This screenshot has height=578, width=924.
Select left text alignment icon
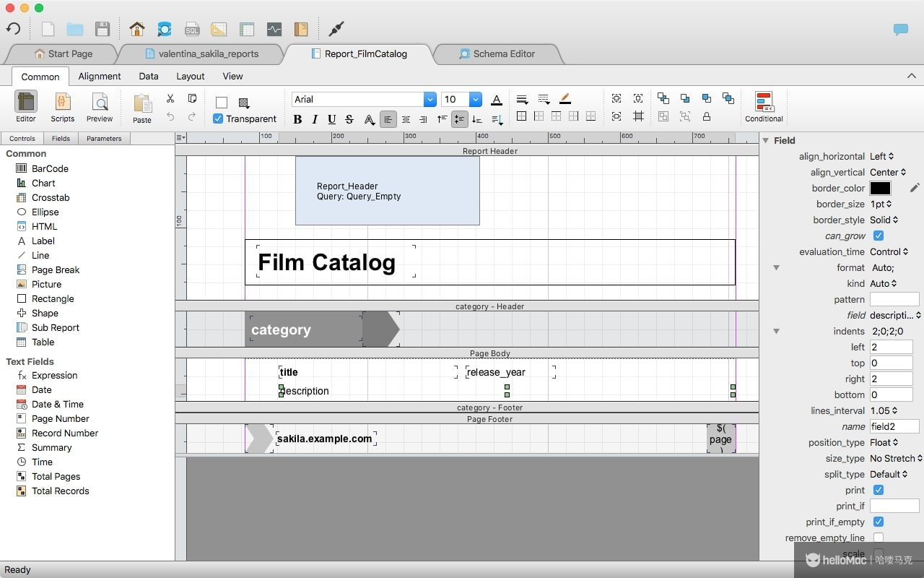pos(388,119)
